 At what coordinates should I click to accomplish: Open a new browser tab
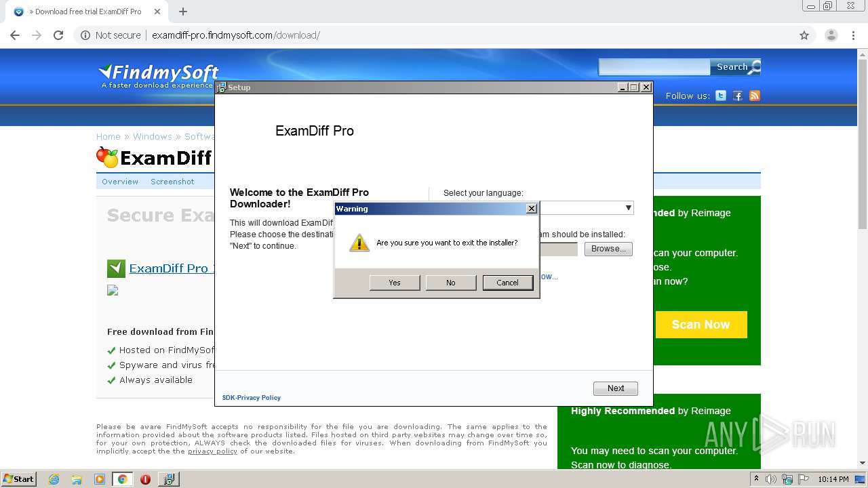183,12
